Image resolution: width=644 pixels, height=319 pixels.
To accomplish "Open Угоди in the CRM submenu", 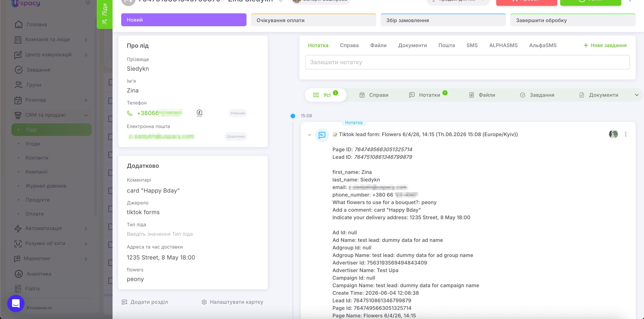I will coord(33,144).
